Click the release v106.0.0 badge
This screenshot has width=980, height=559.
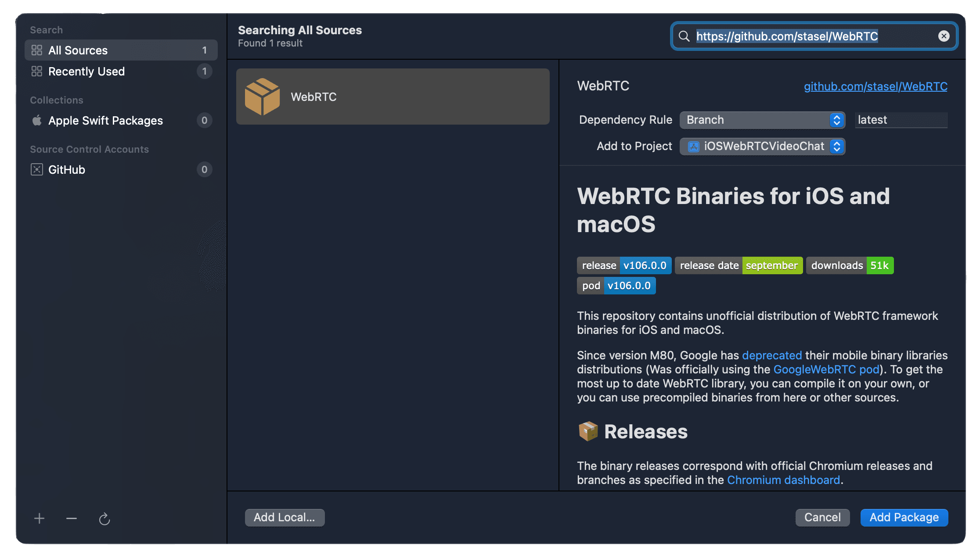[x=624, y=265]
